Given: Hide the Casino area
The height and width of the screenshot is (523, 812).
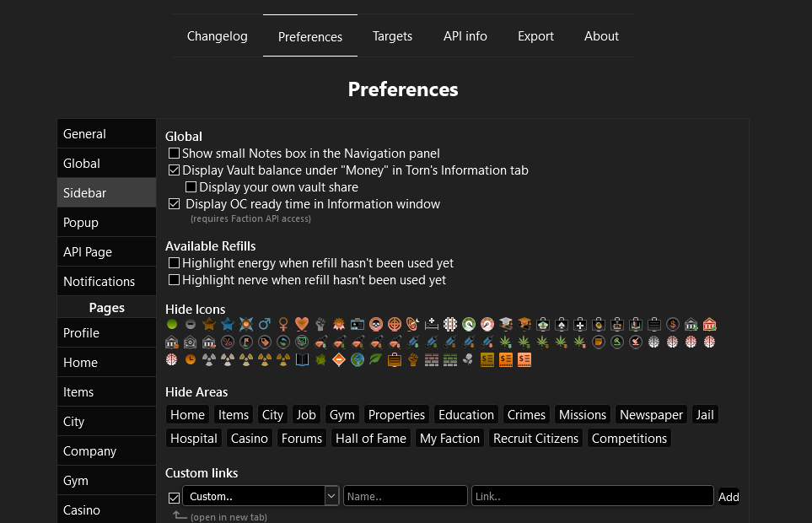Looking at the screenshot, I should 249,438.
